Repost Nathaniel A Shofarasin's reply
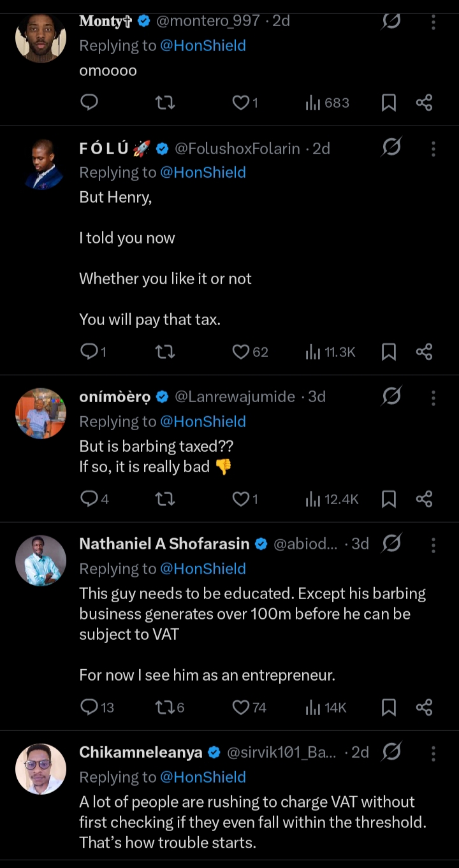 pyautogui.click(x=164, y=707)
